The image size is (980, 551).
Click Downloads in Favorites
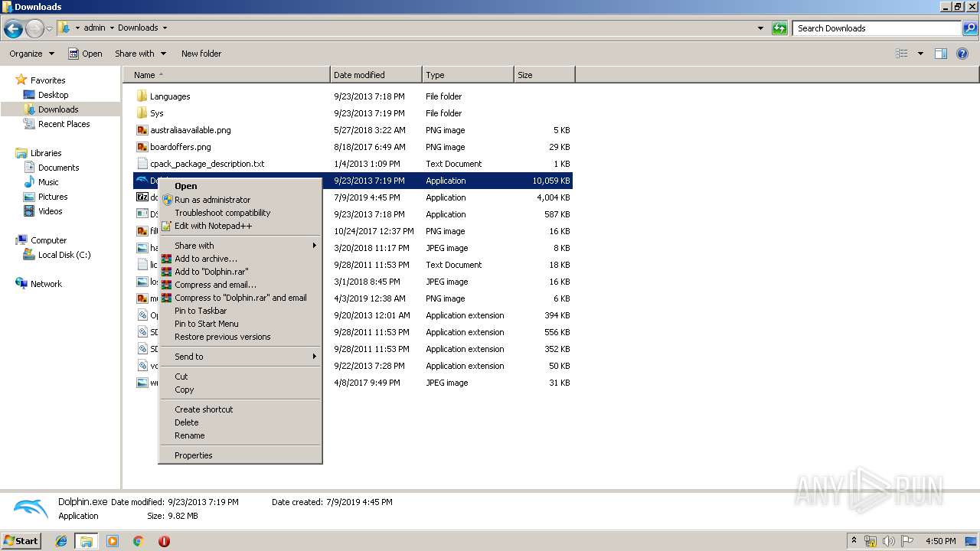tap(58, 109)
